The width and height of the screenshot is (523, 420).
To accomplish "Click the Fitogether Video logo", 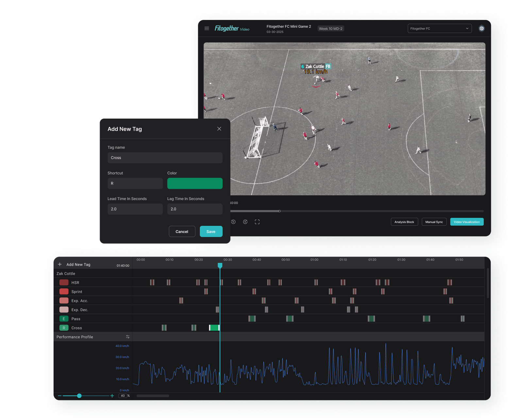I will tap(232, 28).
